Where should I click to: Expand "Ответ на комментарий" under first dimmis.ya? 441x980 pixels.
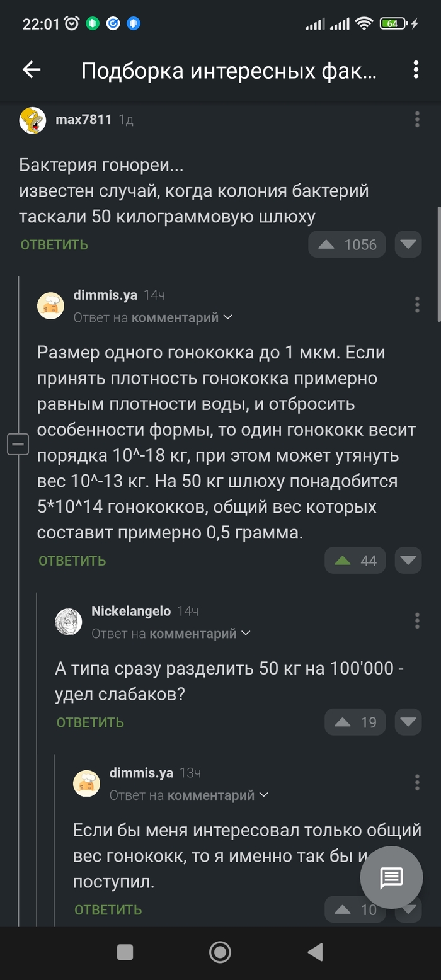[x=153, y=317]
